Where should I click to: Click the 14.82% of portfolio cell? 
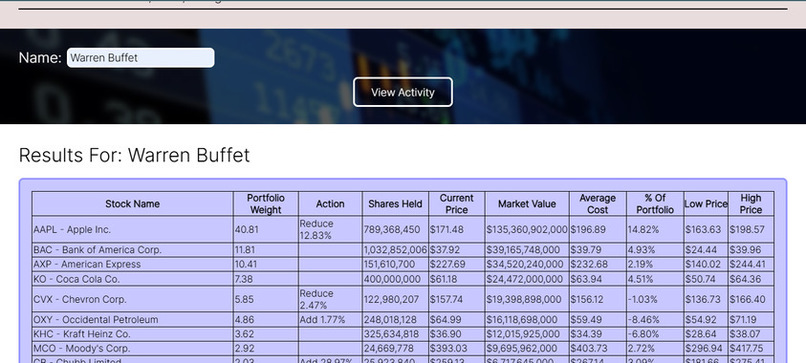click(x=655, y=229)
